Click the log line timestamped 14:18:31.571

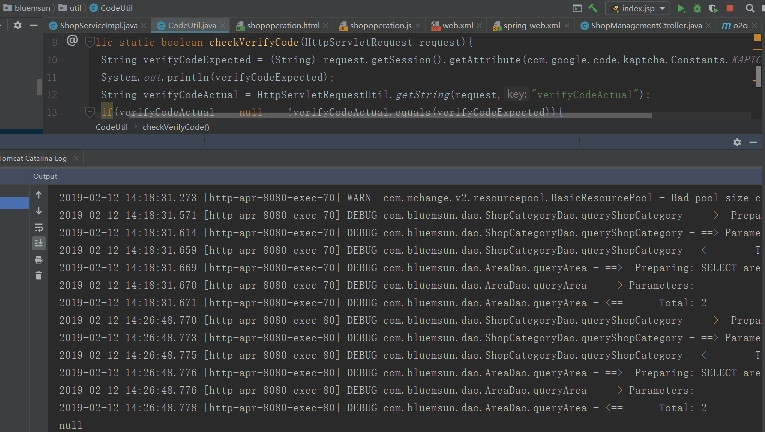410,215
